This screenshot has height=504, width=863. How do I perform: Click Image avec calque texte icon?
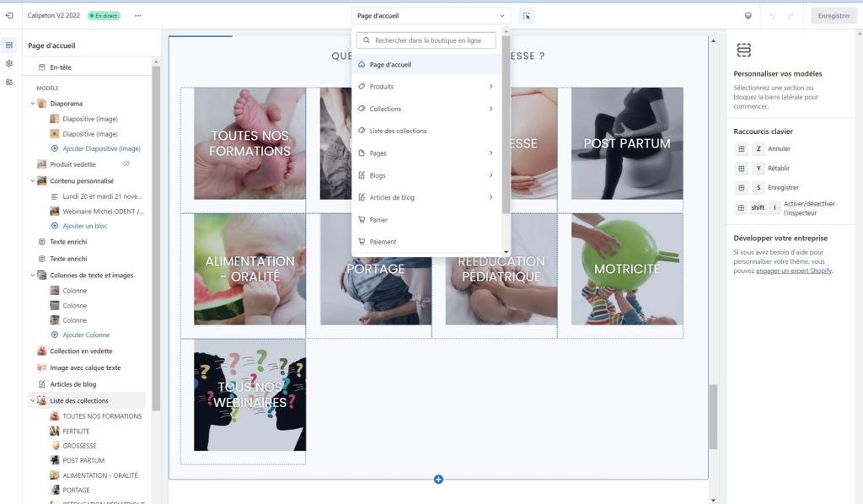point(42,367)
